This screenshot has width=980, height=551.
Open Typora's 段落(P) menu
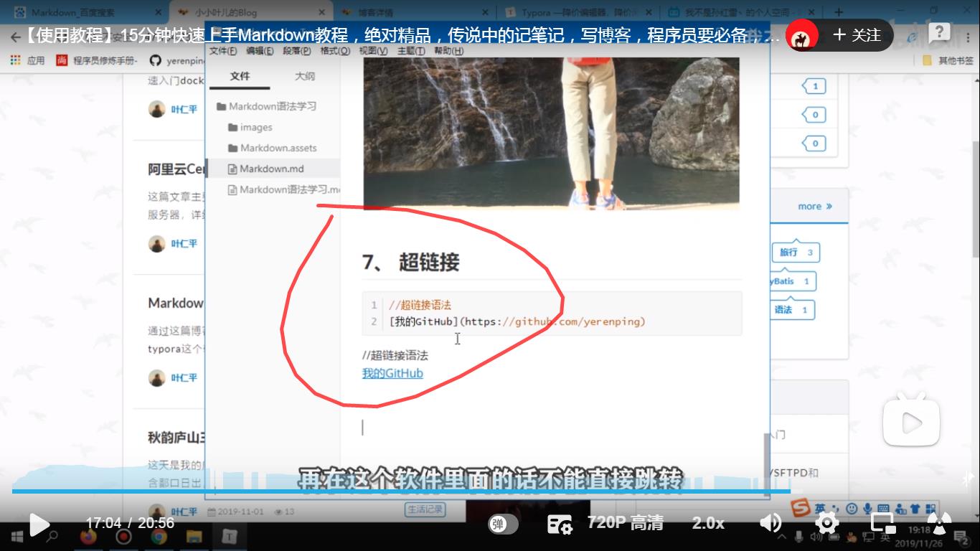(297, 51)
